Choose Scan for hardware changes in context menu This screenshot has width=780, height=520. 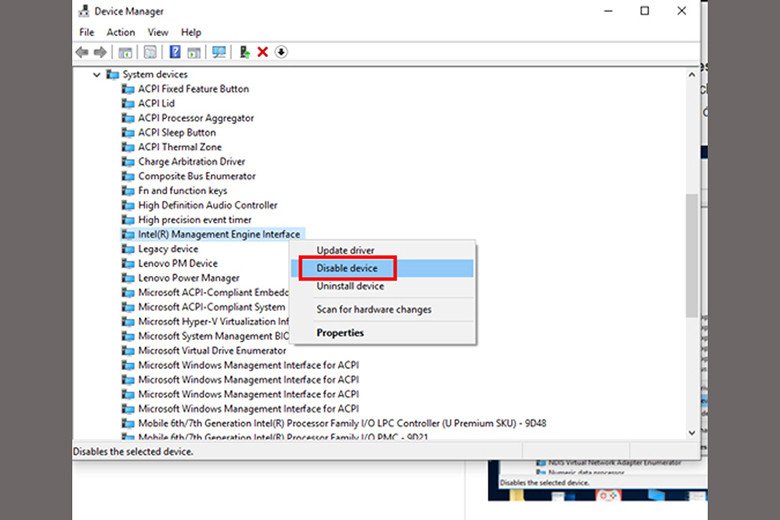[382, 310]
